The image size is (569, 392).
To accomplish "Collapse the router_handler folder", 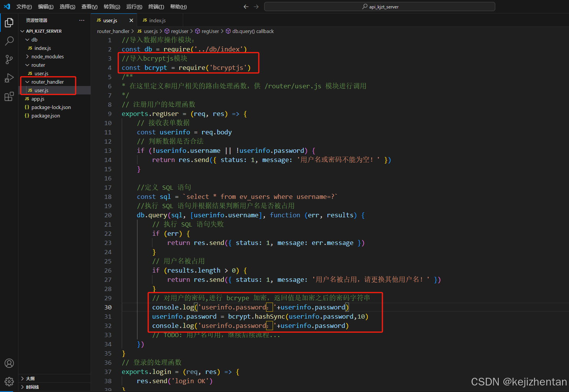I will coord(55,82).
